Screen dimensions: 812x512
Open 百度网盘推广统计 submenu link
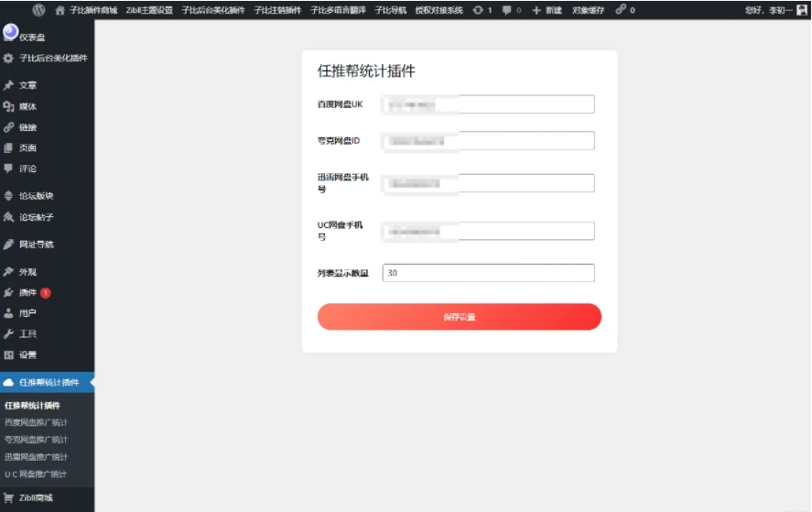[x=36, y=422]
